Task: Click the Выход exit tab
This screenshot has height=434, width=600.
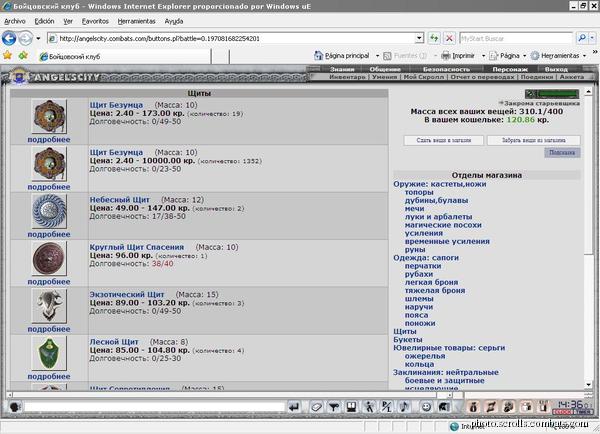Action: 556,69
